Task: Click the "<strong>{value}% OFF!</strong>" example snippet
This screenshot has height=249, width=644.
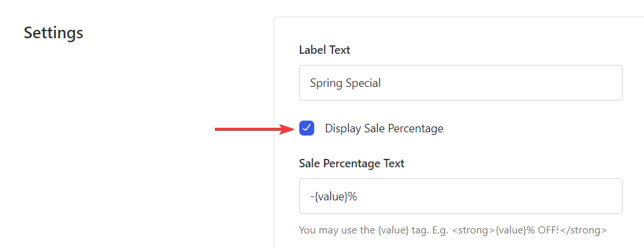Action: (x=529, y=230)
